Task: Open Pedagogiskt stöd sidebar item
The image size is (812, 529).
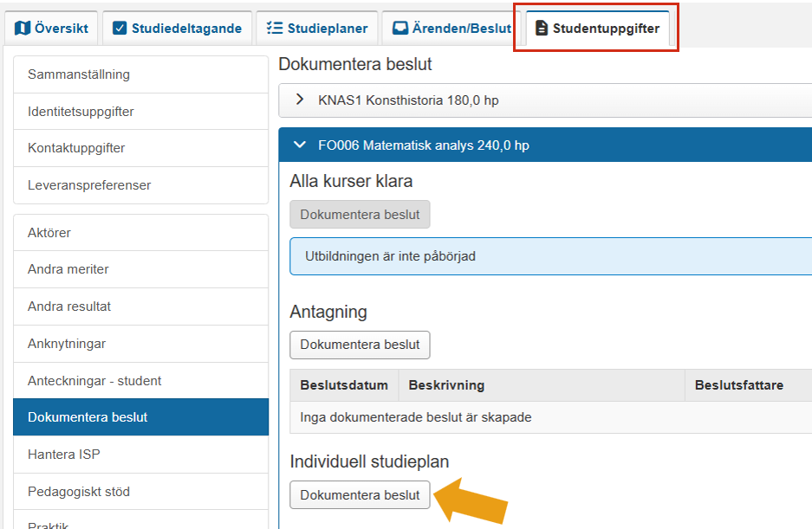Action: point(141,492)
